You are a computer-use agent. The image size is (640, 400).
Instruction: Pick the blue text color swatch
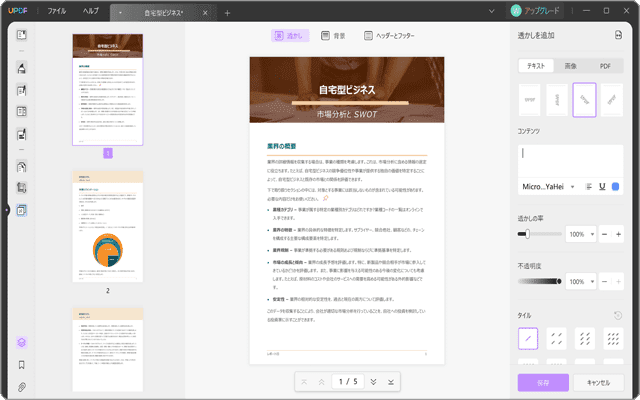click(616, 186)
